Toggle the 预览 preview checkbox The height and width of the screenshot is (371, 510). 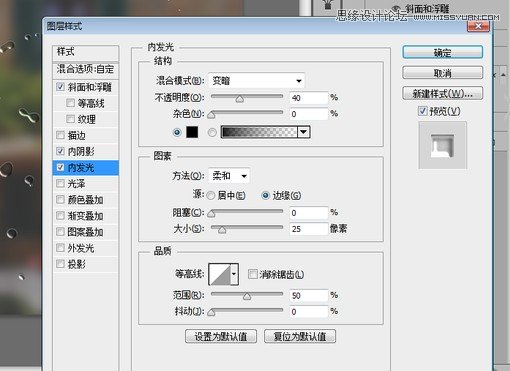(422, 111)
